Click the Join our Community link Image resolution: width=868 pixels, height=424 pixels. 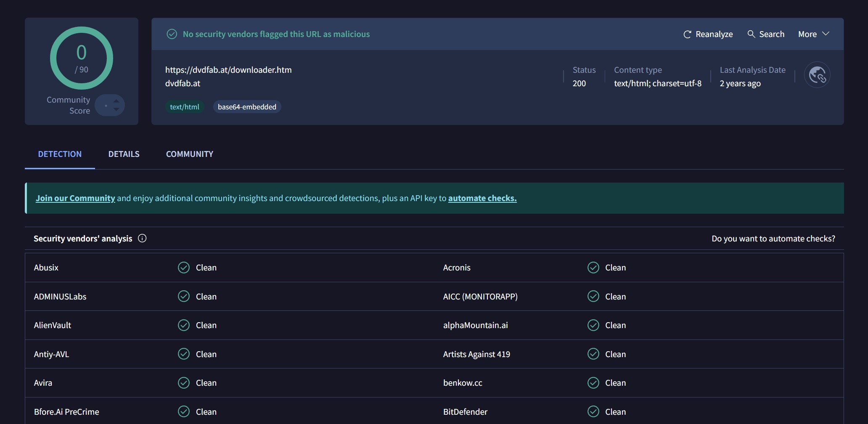tap(75, 198)
